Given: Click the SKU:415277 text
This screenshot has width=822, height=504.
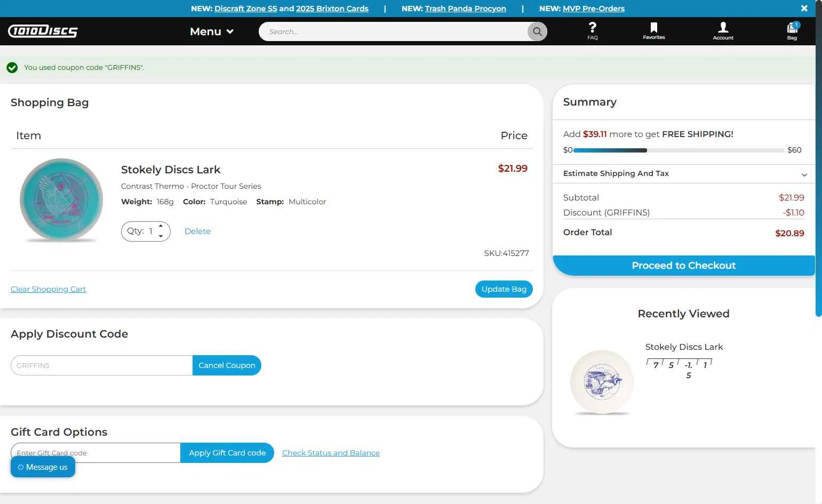Looking at the screenshot, I should pos(506,253).
